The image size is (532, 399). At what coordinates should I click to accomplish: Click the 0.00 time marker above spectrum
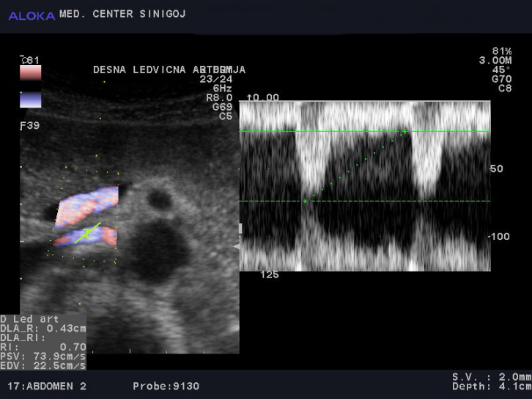(263, 97)
